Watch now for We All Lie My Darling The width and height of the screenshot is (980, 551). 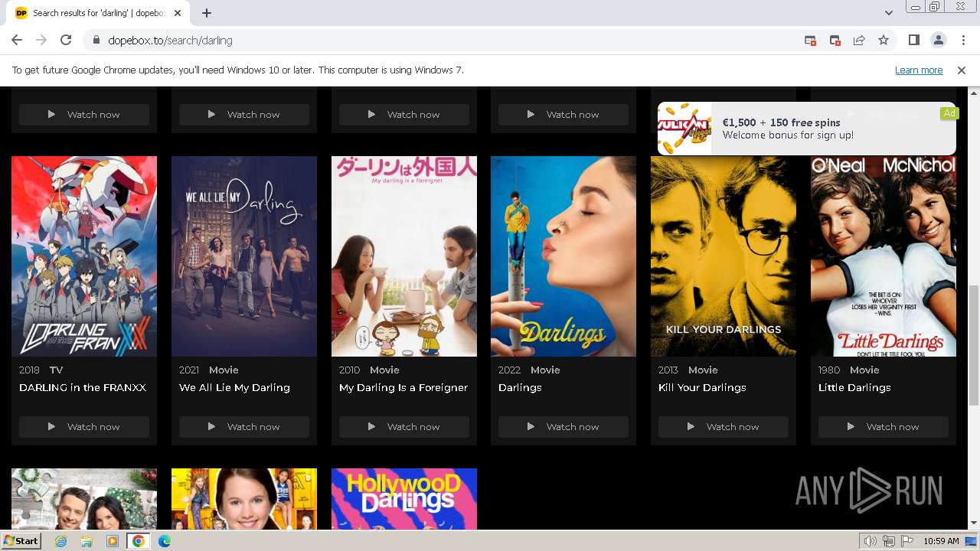pos(244,427)
